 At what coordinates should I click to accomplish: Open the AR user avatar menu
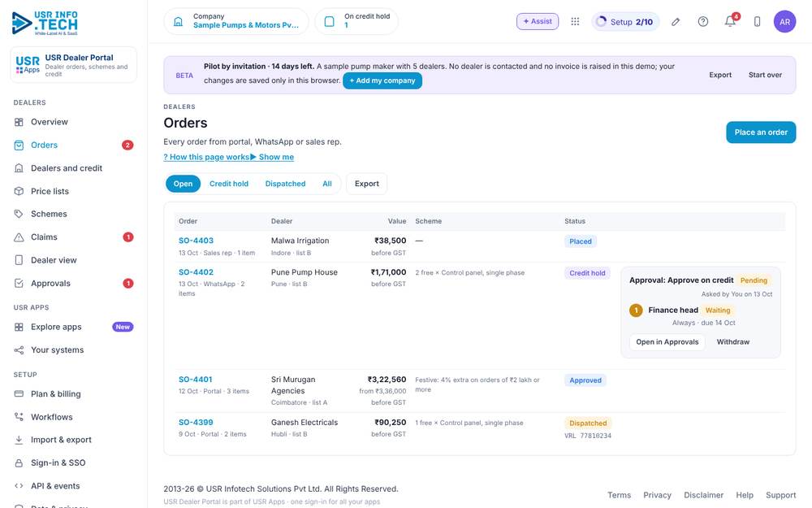point(784,22)
